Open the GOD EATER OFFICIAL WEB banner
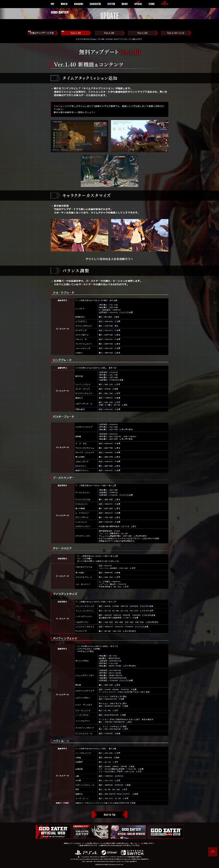This screenshot has width=219, height=868. 53,832
